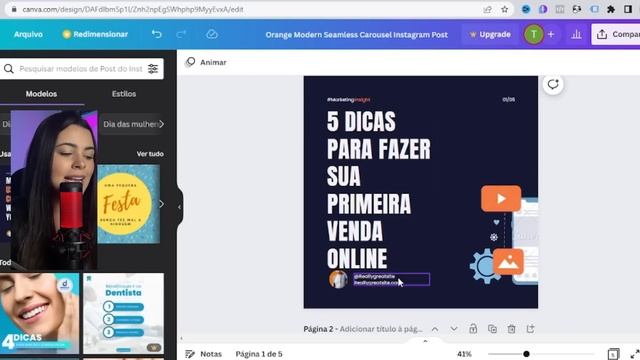Image resolution: width=640 pixels, height=360 pixels.
Task: Show next templates with carousel arrow
Action: [x=162, y=204]
